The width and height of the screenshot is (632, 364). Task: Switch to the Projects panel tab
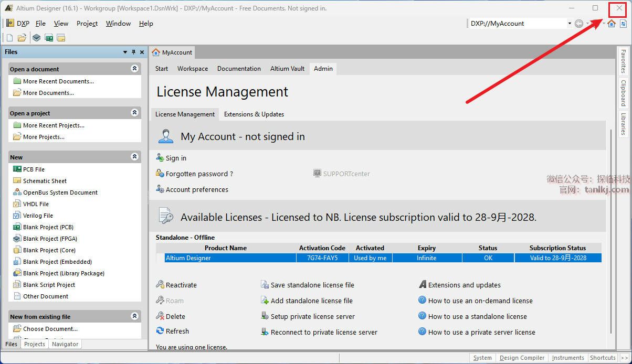coord(35,344)
